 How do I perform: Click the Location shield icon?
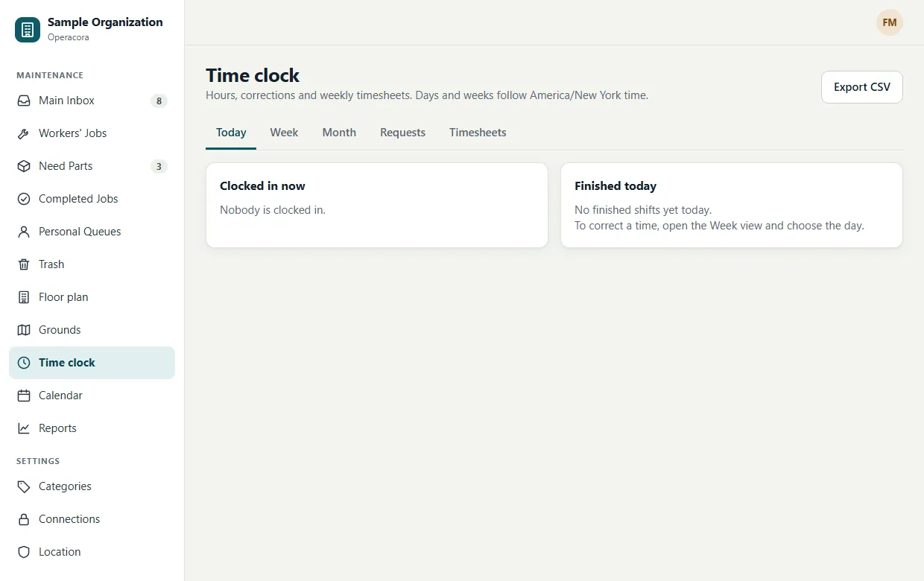[24, 552]
